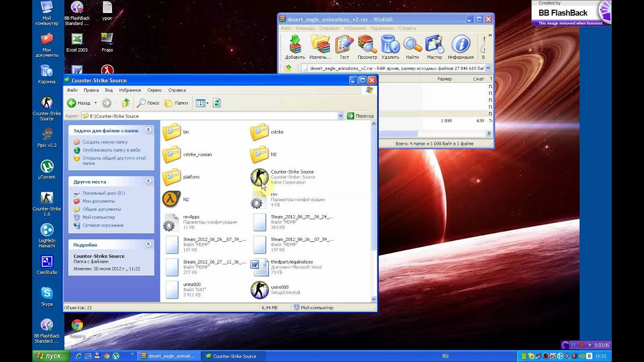Click the WinRAR horizontal scrollbar right arrow
This screenshot has height=362, width=644.
click(489, 134)
